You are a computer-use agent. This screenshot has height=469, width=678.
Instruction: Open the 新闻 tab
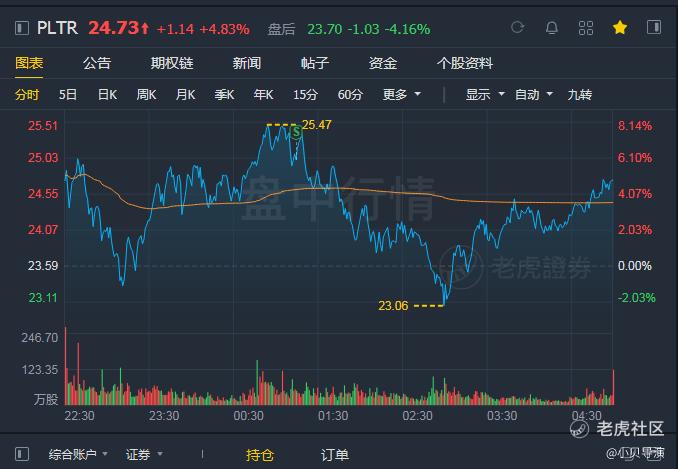tap(246, 63)
